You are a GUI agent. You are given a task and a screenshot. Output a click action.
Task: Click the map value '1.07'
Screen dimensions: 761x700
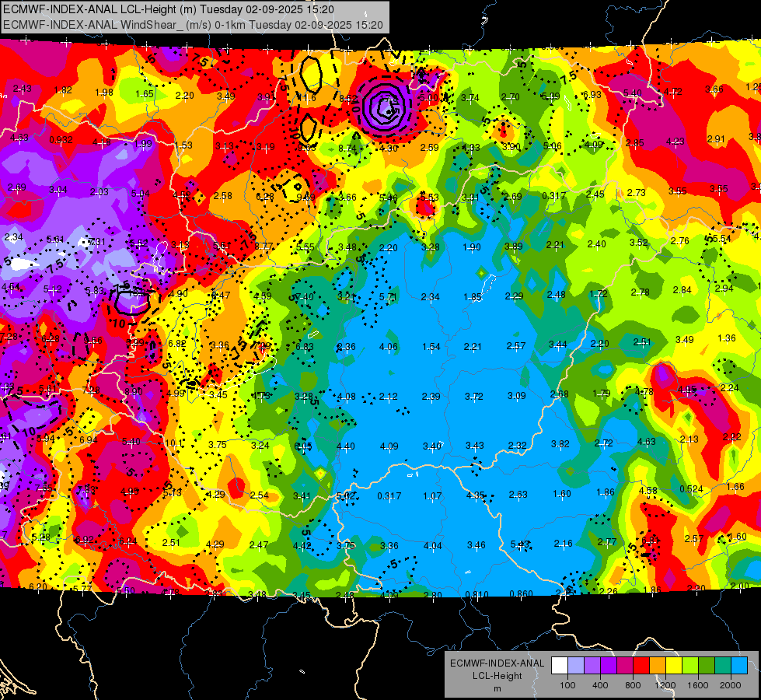[432, 496]
